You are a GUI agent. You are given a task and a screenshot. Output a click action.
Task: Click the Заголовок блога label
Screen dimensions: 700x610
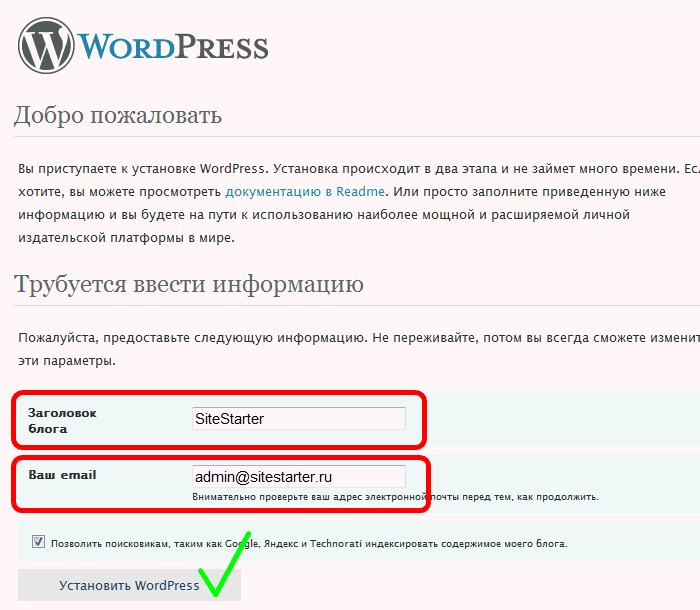point(62,421)
